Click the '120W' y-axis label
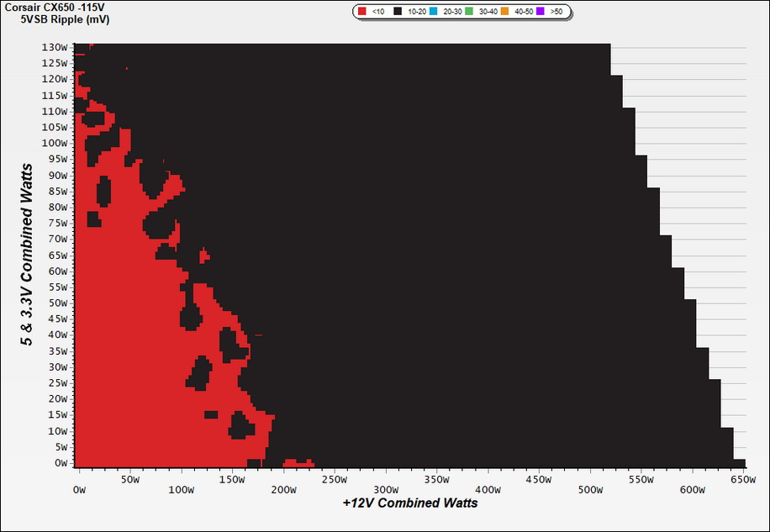 [x=55, y=79]
